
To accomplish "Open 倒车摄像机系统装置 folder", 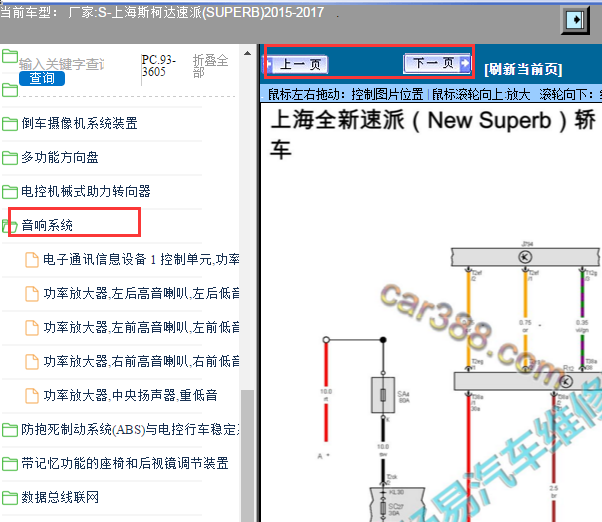I will tap(79, 123).
